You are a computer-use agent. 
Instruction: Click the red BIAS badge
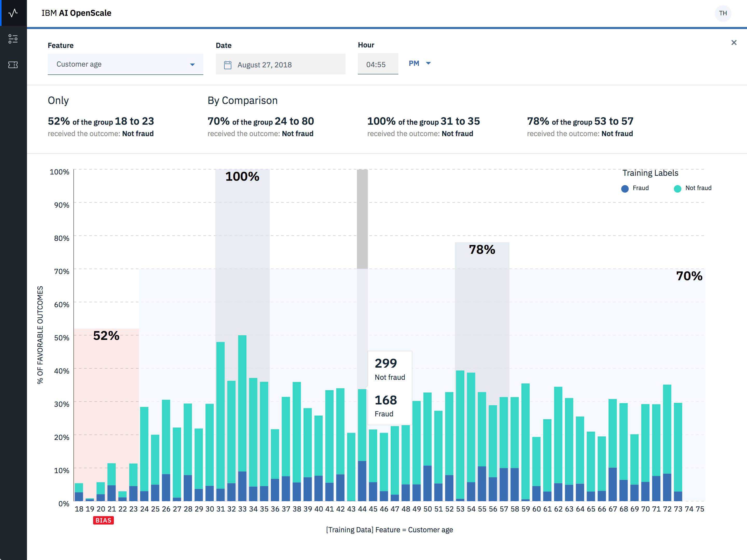(103, 520)
